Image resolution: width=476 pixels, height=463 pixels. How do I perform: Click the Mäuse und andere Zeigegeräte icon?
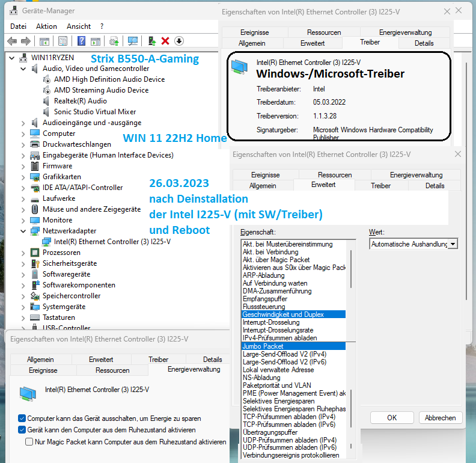coord(35,209)
